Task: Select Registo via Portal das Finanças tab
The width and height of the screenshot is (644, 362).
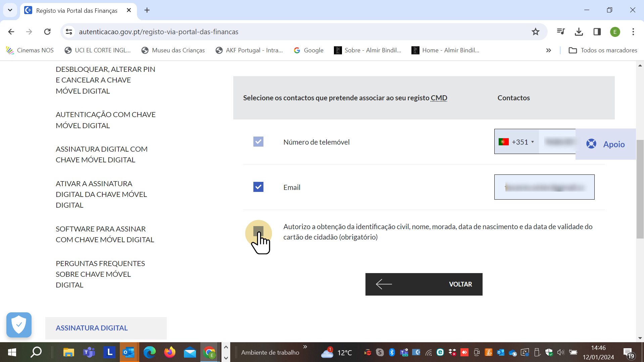Action: (x=77, y=10)
